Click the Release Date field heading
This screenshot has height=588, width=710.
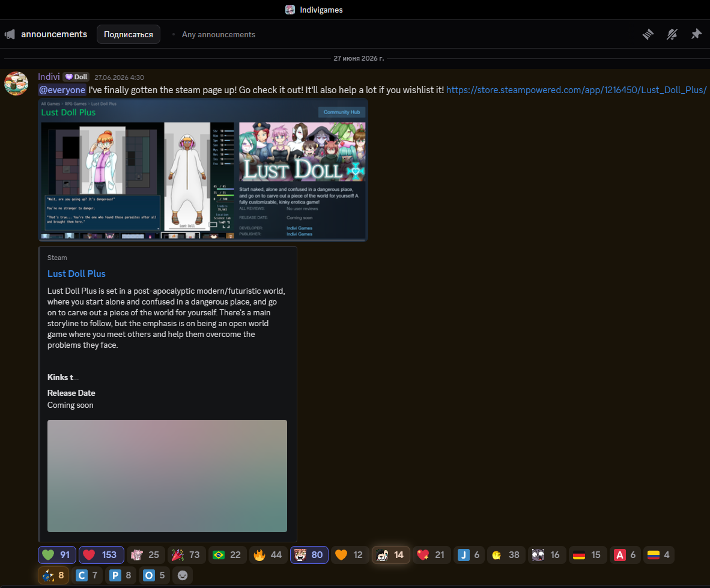pyautogui.click(x=71, y=393)
